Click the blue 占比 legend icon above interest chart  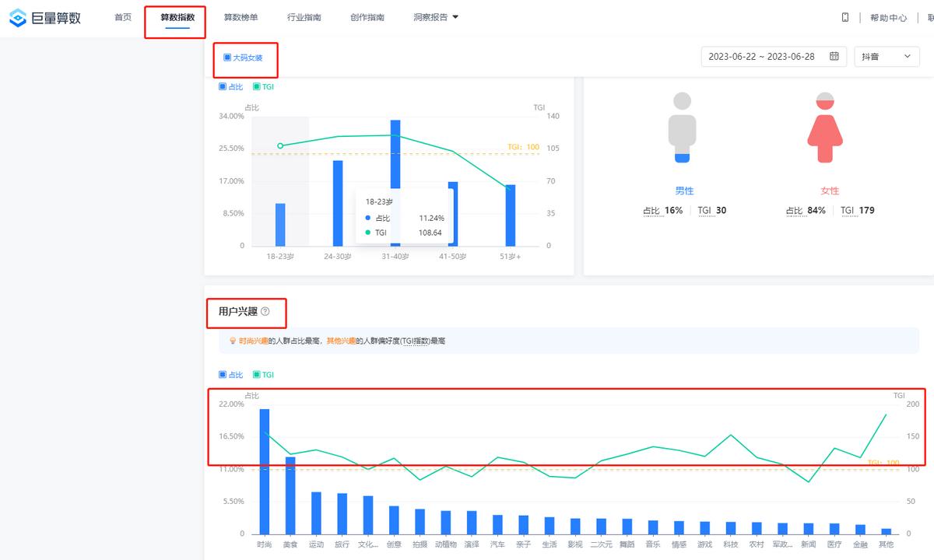click(x=223, y=374)
